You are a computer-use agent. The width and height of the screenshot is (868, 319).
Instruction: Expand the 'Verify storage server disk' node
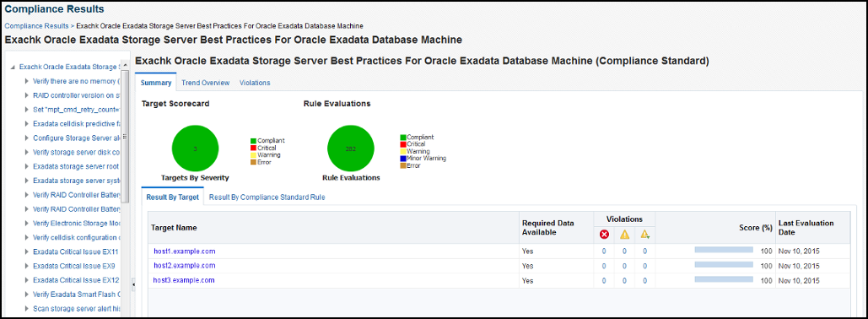click(27, 152)
